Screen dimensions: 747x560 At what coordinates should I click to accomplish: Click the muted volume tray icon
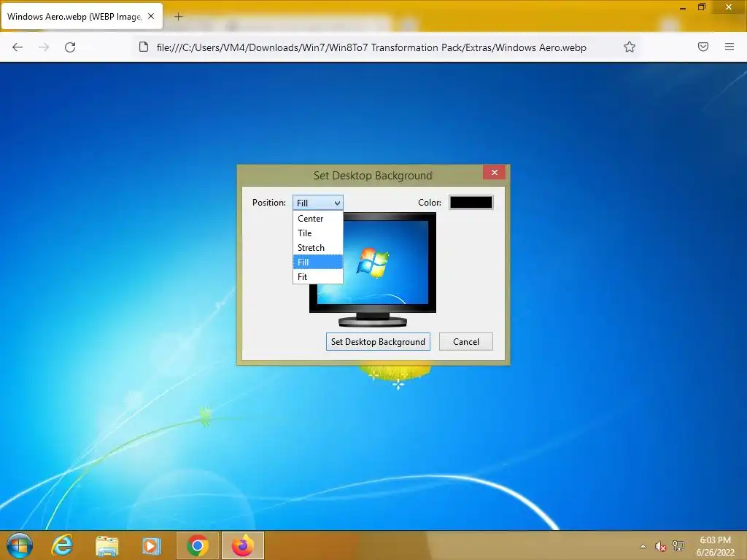pyautogui.click(x=660, y=546)
